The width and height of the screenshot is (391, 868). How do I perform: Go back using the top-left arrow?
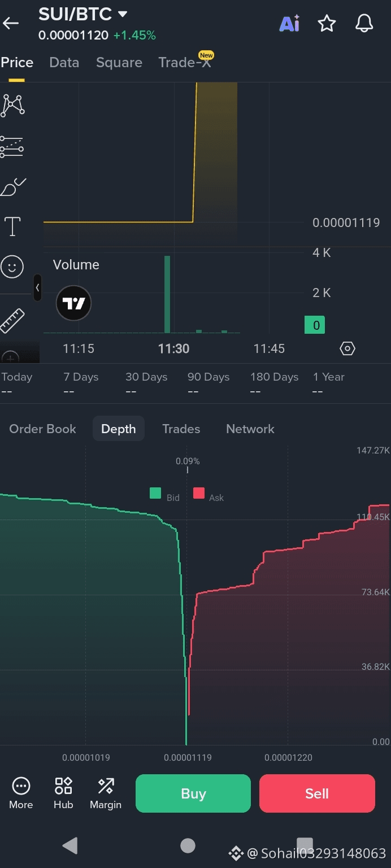(11, 23)
